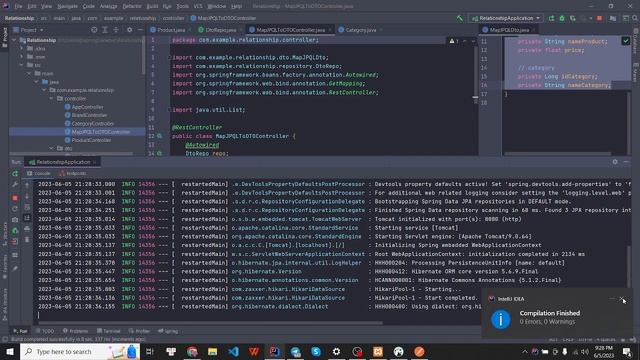The height and width of the screenshot is (360, 640).
Task: Open Endpoints tab in Run panel
Action: point(73,173)
